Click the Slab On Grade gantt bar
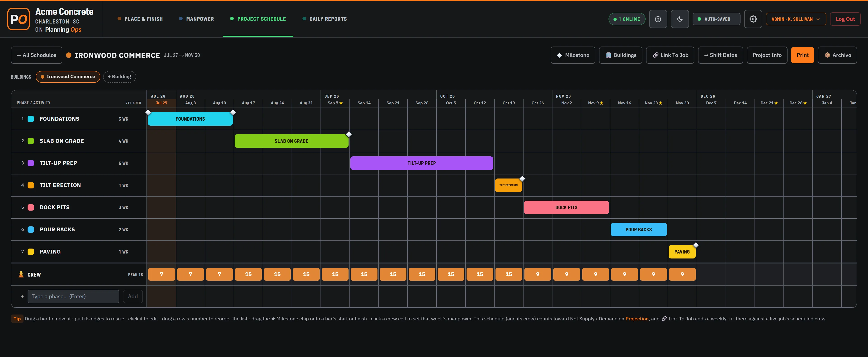The width and height of the screenshot is (868, 357). [291, 141]
